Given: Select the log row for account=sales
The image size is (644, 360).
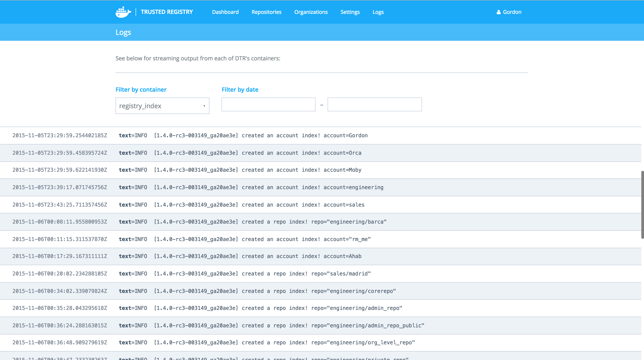Looking at the screenshot, I should (320, 205).
